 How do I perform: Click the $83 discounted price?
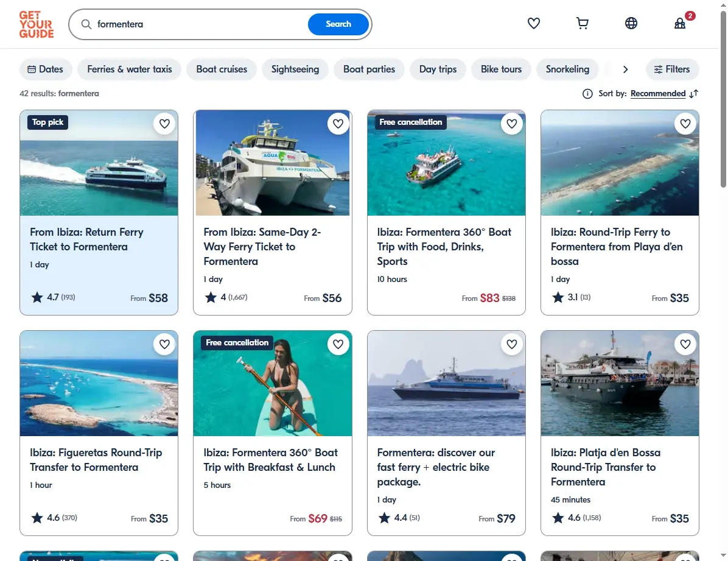pyautogui.click(x=490, y=298)
